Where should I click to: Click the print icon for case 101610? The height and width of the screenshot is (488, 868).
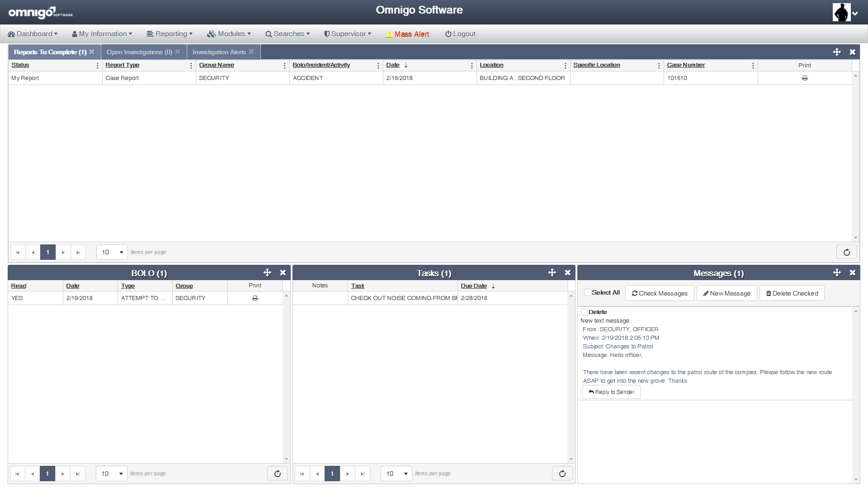[804, 78]
